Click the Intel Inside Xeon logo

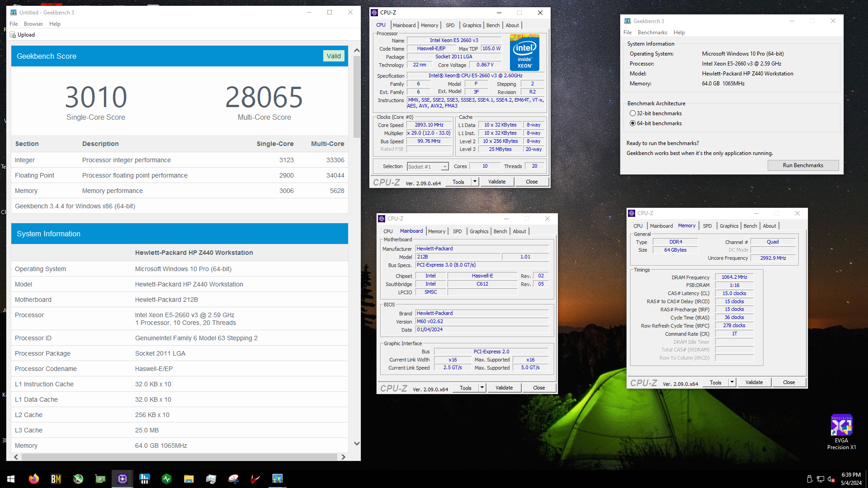click(524, 53)
